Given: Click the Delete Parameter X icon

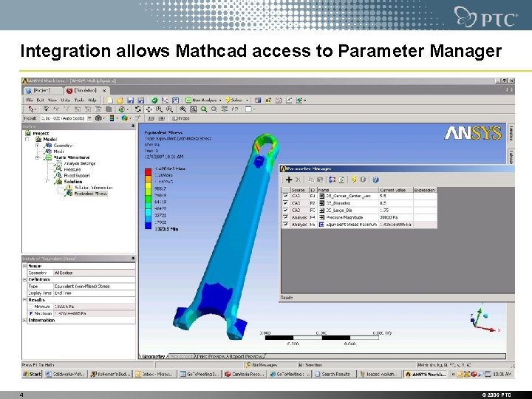Looking at the screenshot, I should (298, 180).
